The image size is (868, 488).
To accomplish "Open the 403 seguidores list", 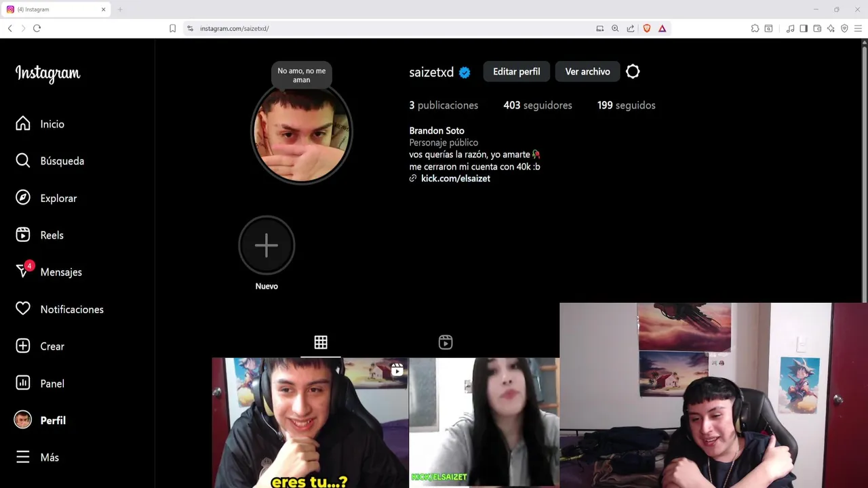I will (x=538, y=105).
